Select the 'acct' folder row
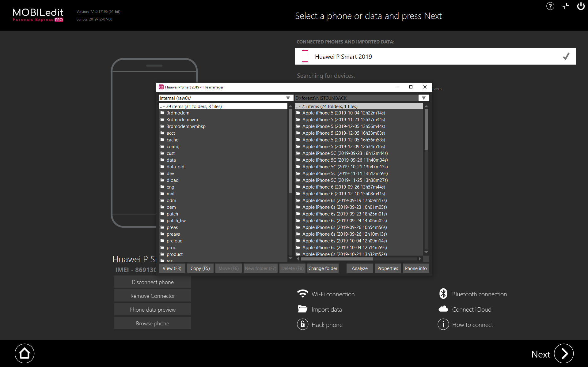 (223, 133)
